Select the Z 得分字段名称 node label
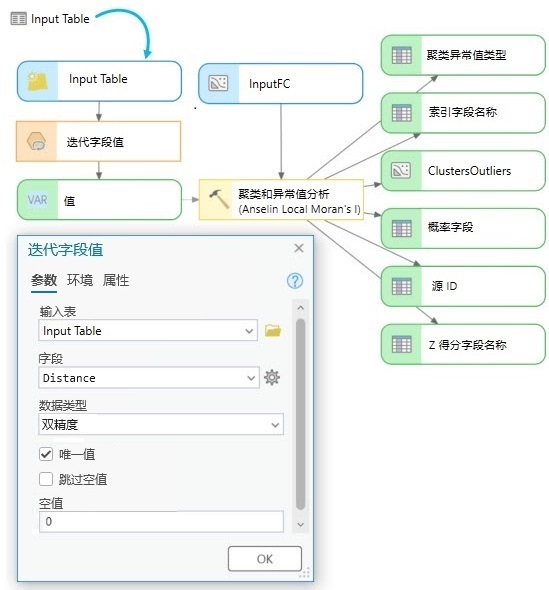 click(467, 345)
